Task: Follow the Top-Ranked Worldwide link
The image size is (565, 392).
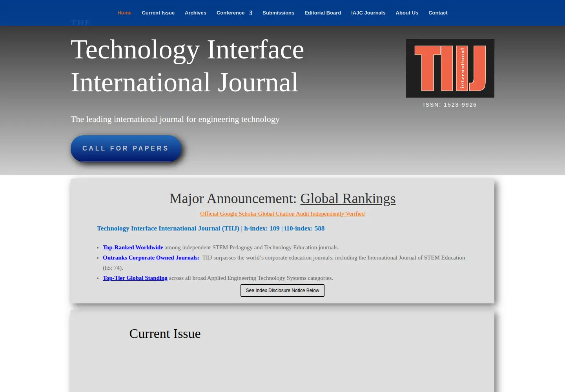Action: (133, 247)
